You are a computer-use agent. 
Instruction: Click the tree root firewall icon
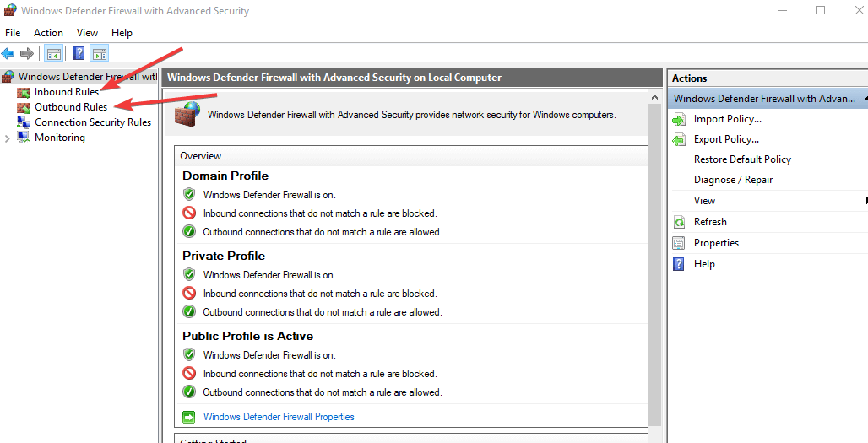[8, 76]
